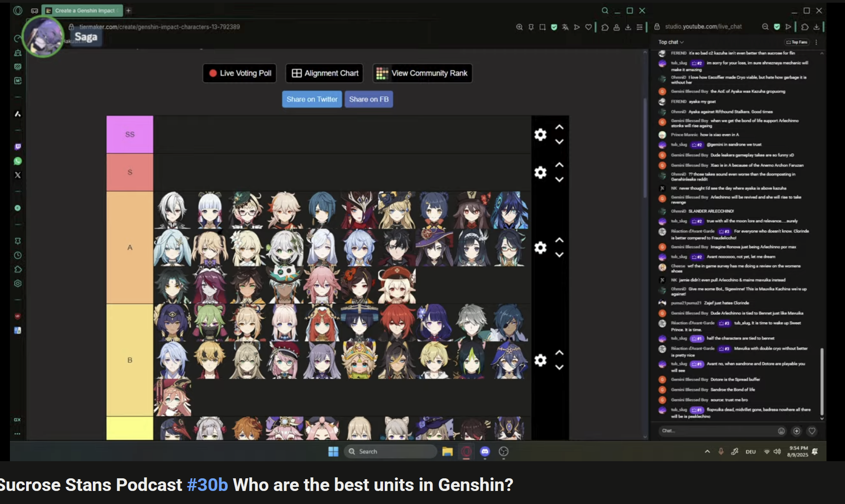The image size is (845, 504).
Task: Click the red S tier label
Action: pos(130,172)
